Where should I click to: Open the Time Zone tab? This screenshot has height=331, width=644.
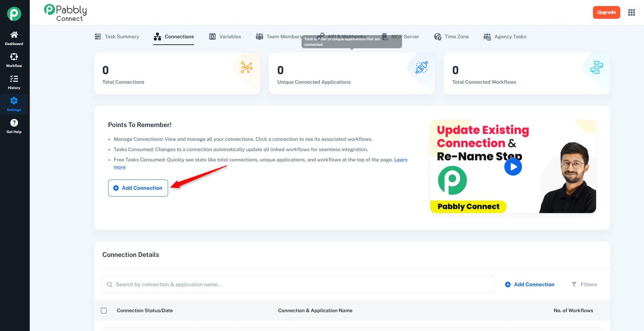[x=451, y=37]
